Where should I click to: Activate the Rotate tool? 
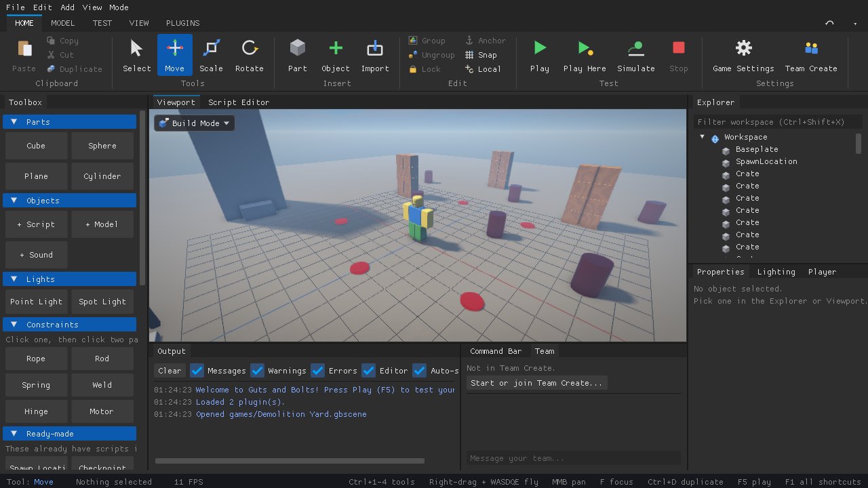pos(249,55)
